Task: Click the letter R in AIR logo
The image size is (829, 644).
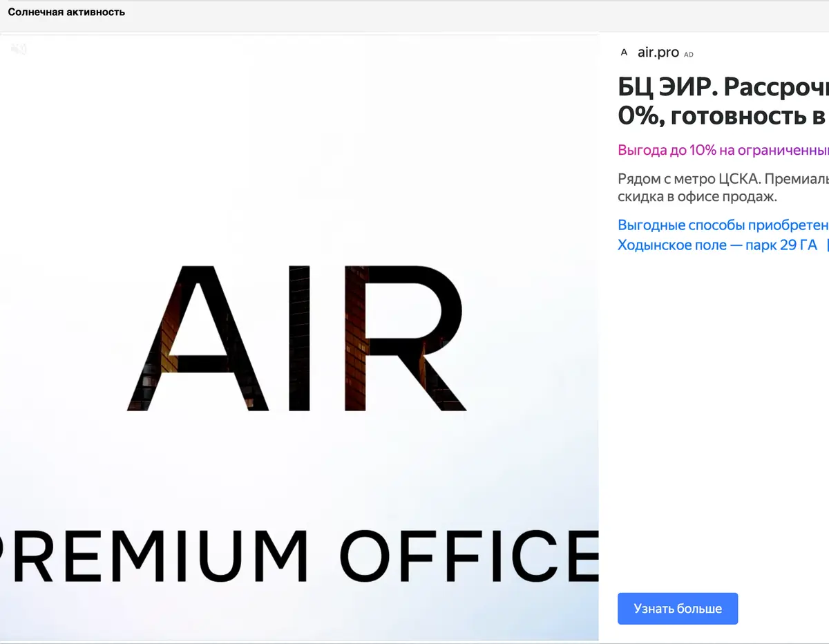Action: [406, 338]
